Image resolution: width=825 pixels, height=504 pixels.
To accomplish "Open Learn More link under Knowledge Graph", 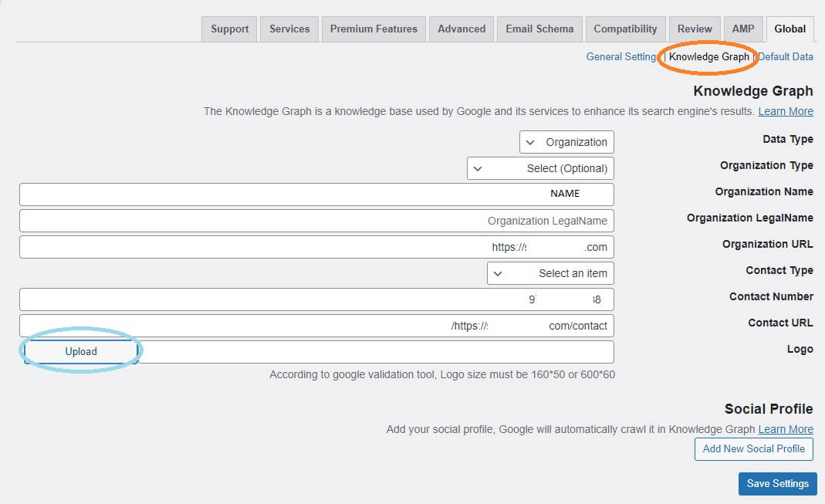I will coord(786,112).
